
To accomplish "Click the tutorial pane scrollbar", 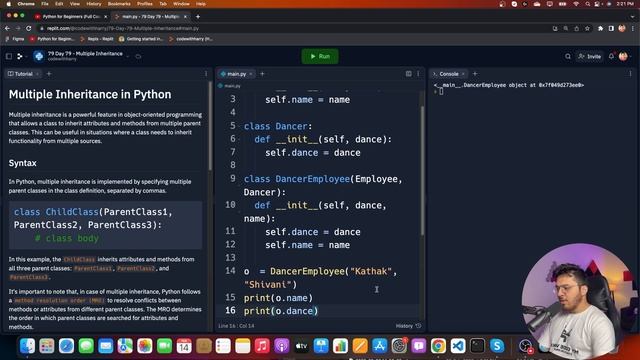I will [x=210, y=127].
